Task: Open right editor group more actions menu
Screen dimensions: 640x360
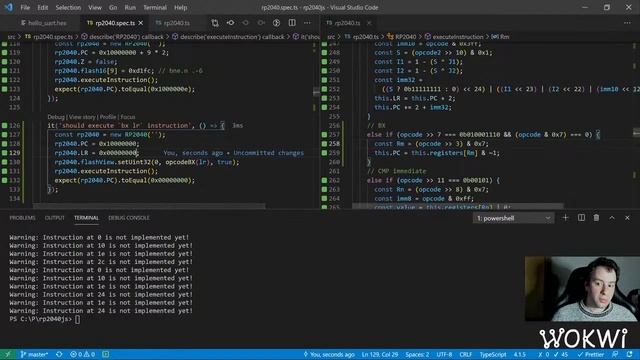Action: point(627,23)
